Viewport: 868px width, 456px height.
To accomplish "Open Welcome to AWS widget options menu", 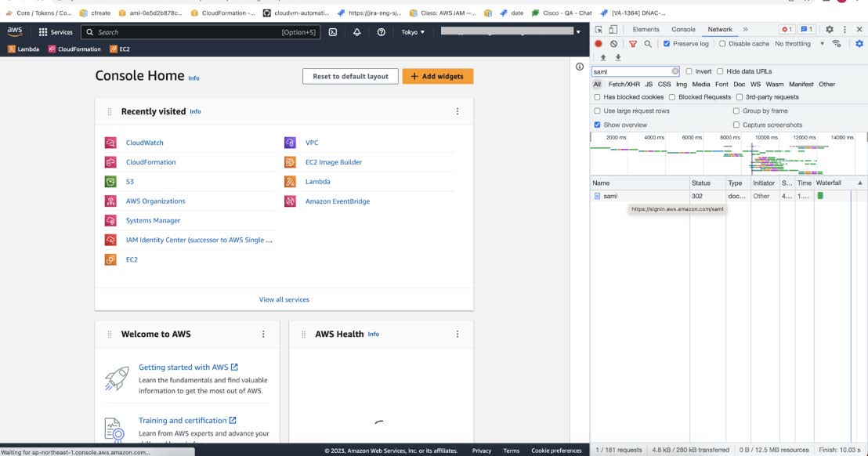I will (x=263, y=335).
